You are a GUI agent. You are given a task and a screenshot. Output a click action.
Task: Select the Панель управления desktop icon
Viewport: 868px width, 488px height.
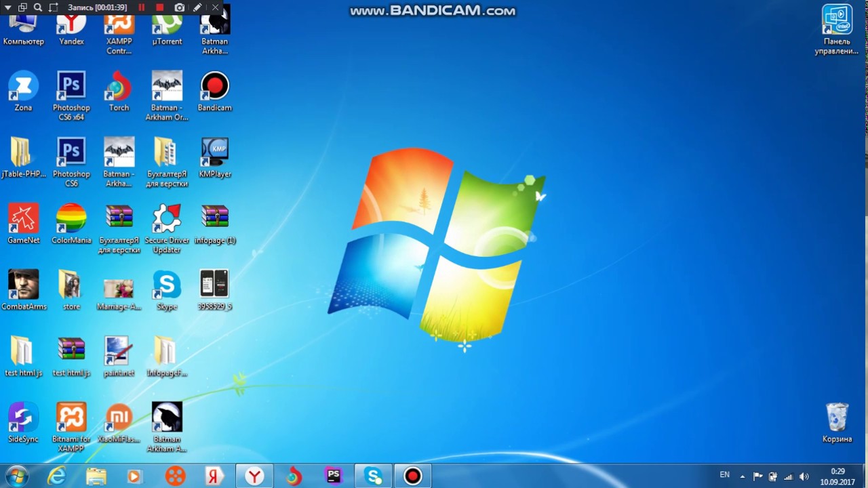(x=837, y=30)
